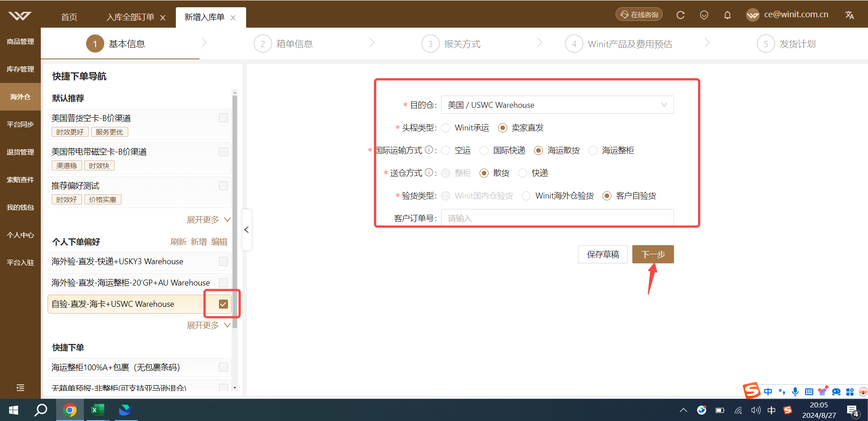The width and height of the screenshot is (868, 421).
Task: Expand more under 默认推荐
Action: [209, 220]
